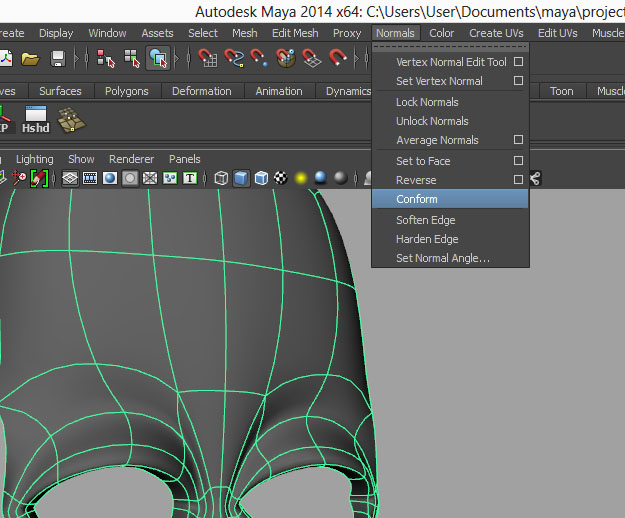Enable snap to view planes icon
Screen dimensions: 625x518
pyautogui.click(x=312, y=58)
